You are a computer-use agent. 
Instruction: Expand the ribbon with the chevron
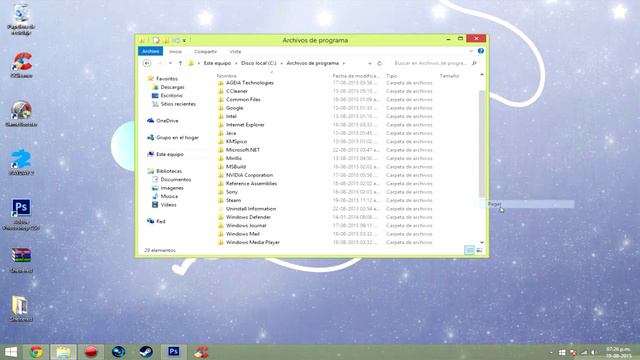coord(471,51)
